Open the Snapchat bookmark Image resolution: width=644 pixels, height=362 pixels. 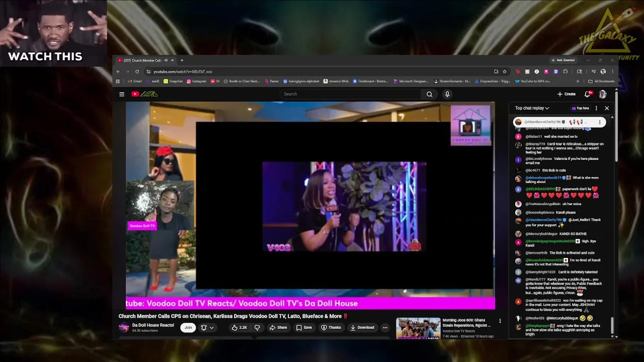(173, 81)
